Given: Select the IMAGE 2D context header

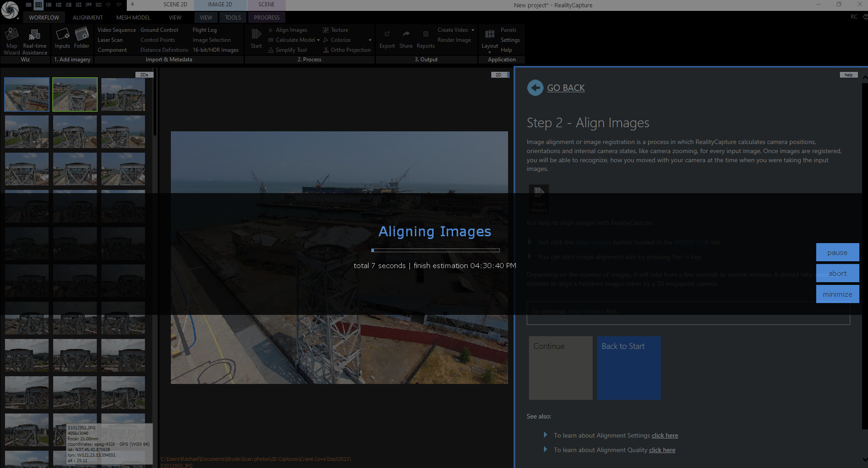Looking at the screenshot, I should click(x=220, y=5).
